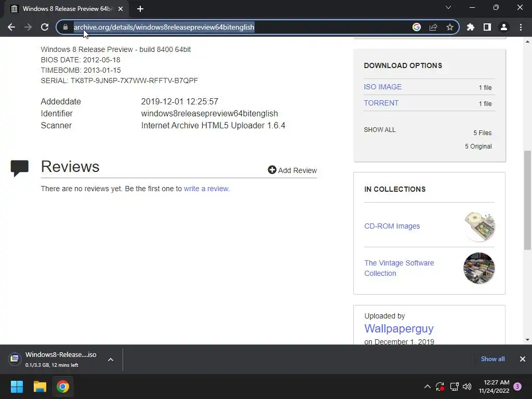Click the 'Internet Archive HTML5 Uploader 1.6.4' text
Image resolution: width=532 pixels, height=399 pixels.
pyautogui.click(x=213, y=126)
